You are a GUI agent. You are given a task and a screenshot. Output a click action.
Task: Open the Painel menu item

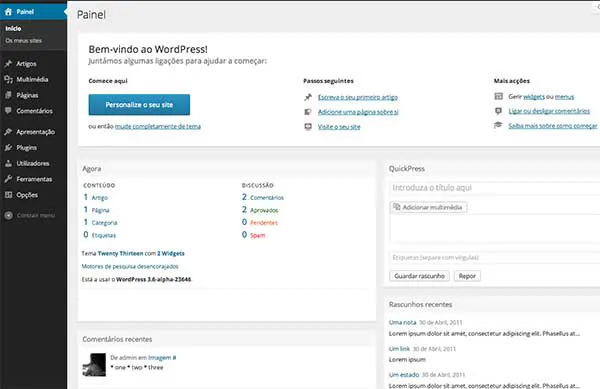tap(33, 12)
